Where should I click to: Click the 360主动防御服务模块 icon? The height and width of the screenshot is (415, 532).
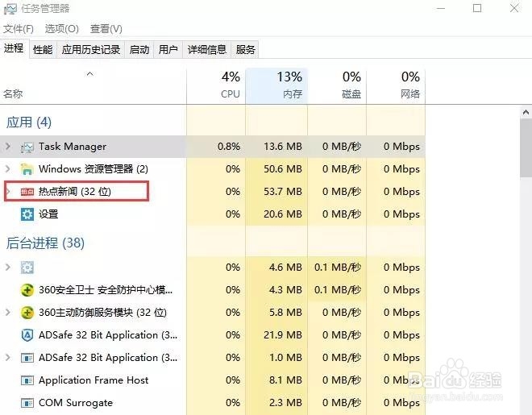coord(27,313)
